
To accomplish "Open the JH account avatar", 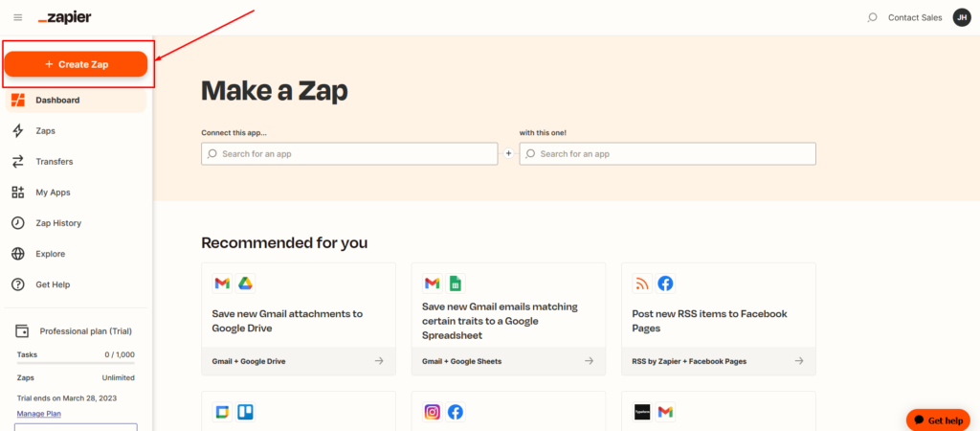I will point(961,17).
